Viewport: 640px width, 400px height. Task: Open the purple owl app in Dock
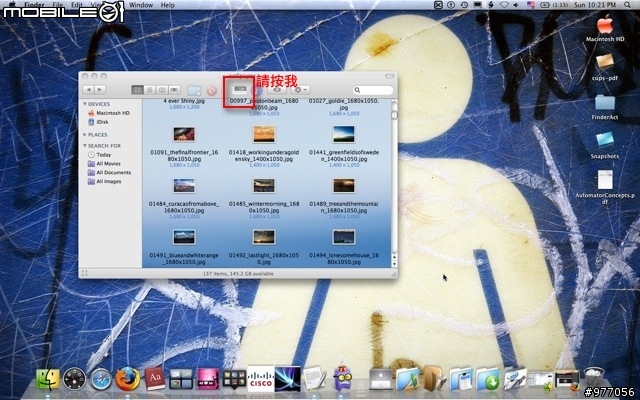point(342,378)
